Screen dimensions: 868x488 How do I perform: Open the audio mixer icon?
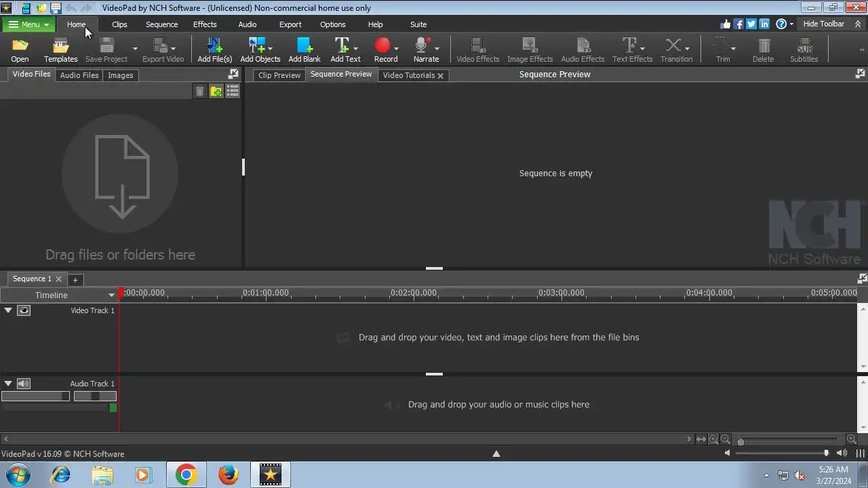861,453
